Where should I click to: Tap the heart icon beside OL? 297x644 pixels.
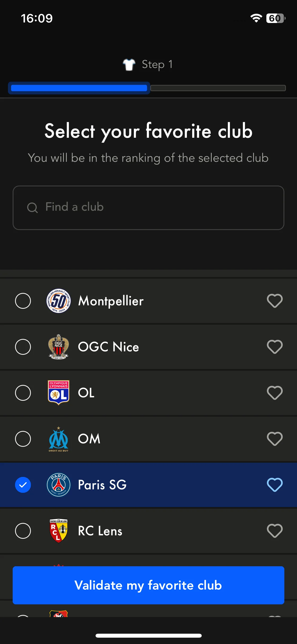[x=275, y=393]
